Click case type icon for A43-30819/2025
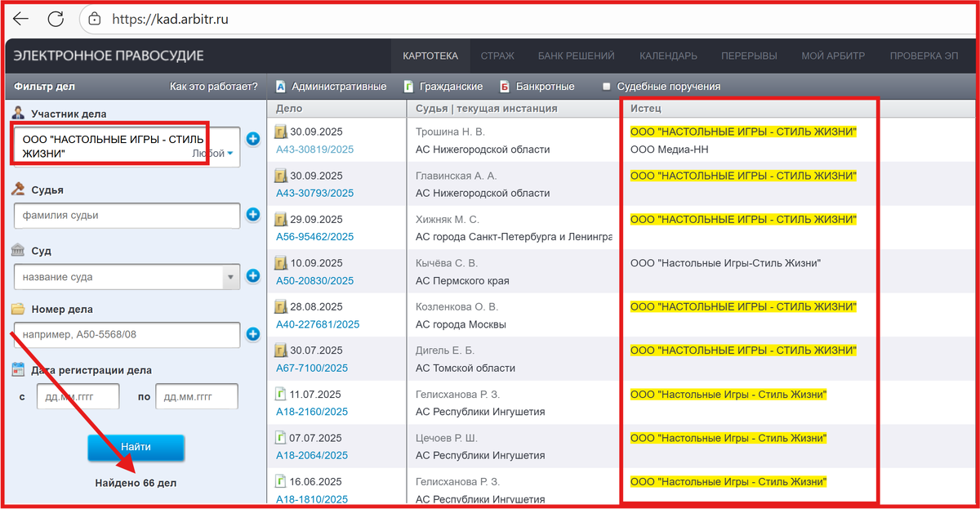The height and width of the screenshot is (509, 980). (281, 131)
